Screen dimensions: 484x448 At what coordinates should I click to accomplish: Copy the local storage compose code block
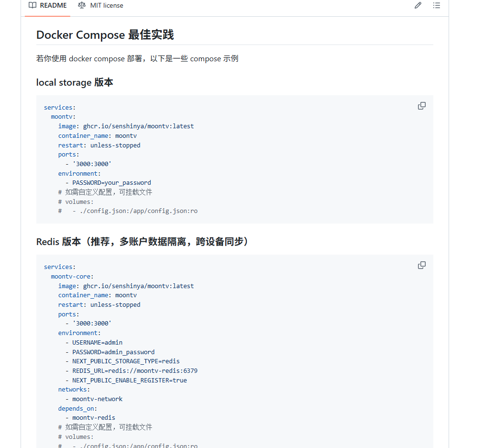[x=421, y=106]
